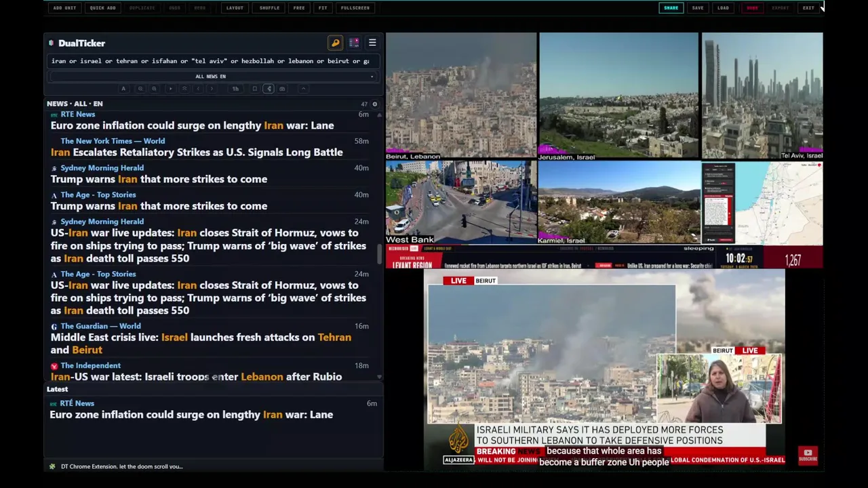
Task: Open The Age 'Trump warns Iran' headline
Action: [x=159, y=206]
